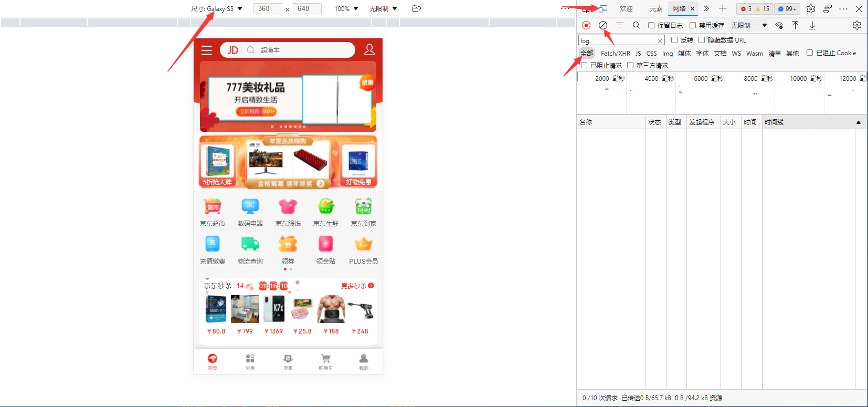
Task: Open 京东服饰 category icon
Action: coord(288,206)
